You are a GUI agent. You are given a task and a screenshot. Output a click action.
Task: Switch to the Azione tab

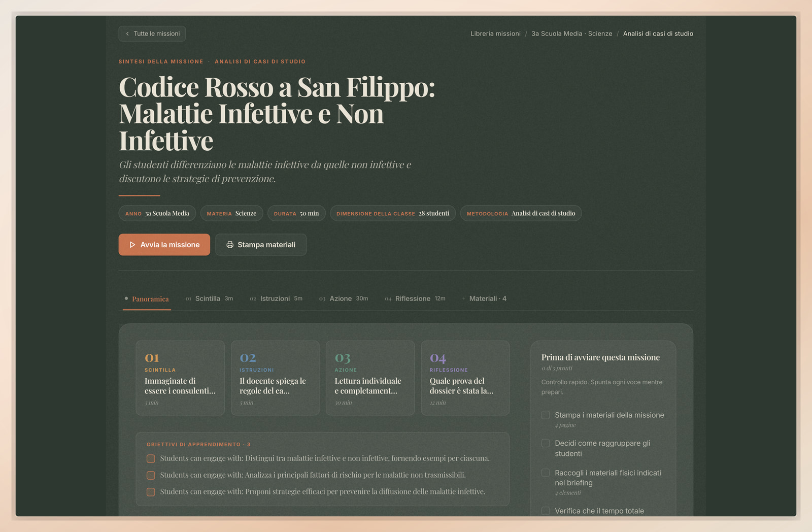(344, 298)
